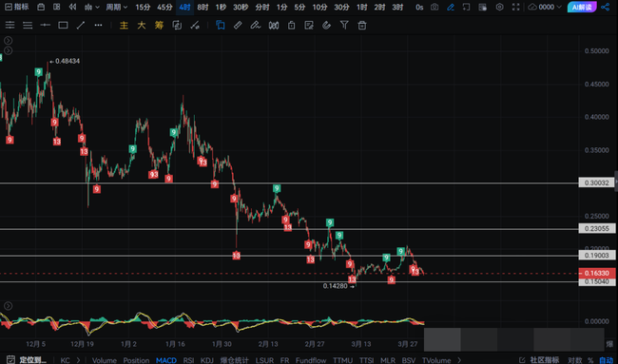Open the candlestick chart type dropdown
The width and height of the screenshot is (618, 364).
pos(92,7)
